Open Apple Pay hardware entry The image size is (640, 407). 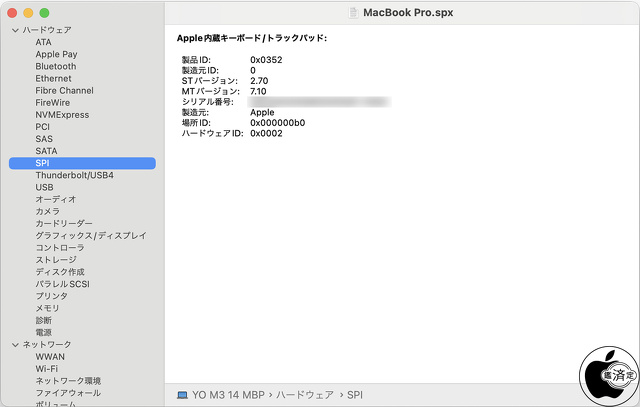coord(56,54)
